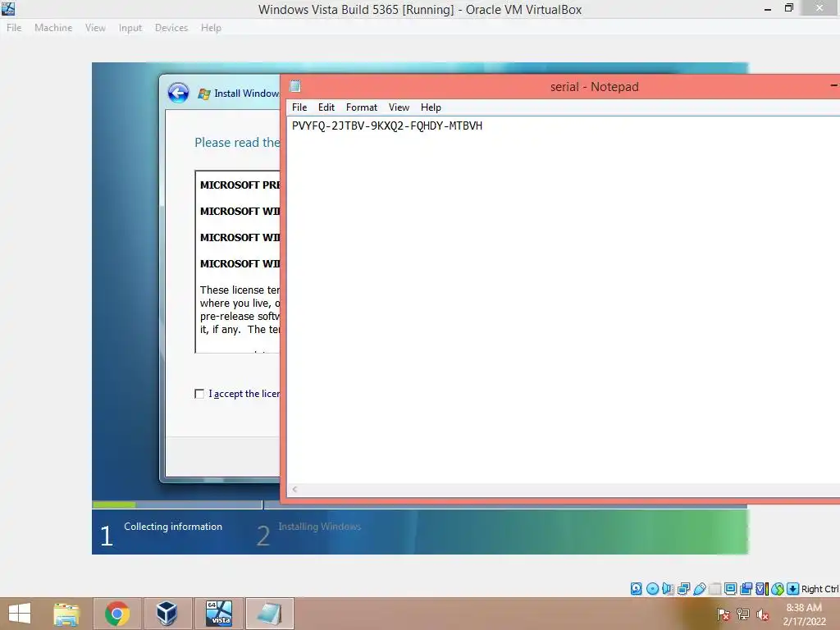Open VirtualBox Input menu

(x=130, y=28)
